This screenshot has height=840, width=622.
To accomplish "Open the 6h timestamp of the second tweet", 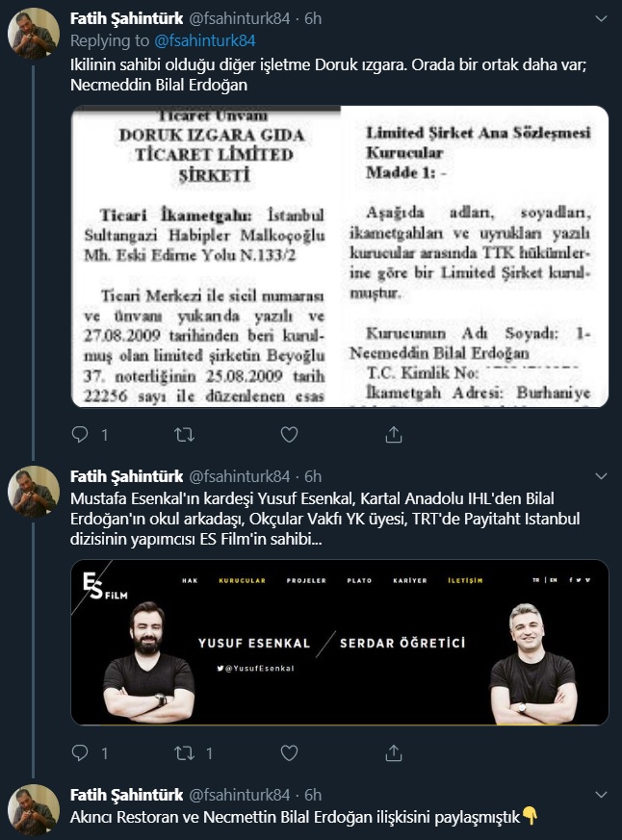I will click(313, 476).
